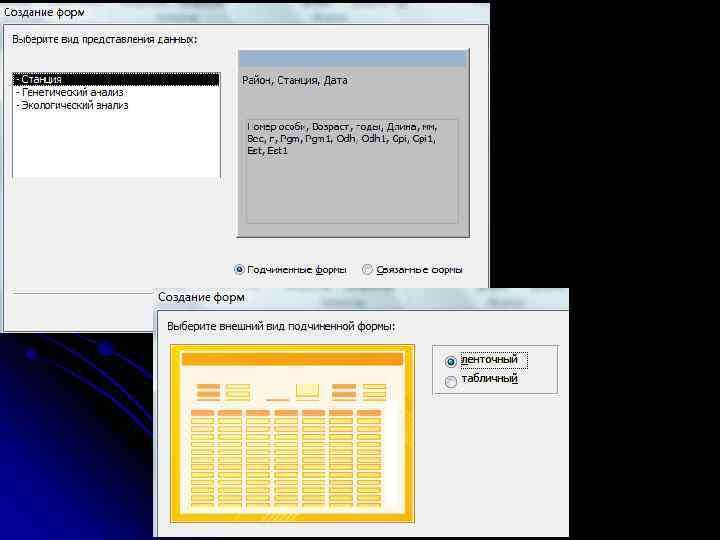
Task: Click the subform fields preview box
Action: pos(353,171)
